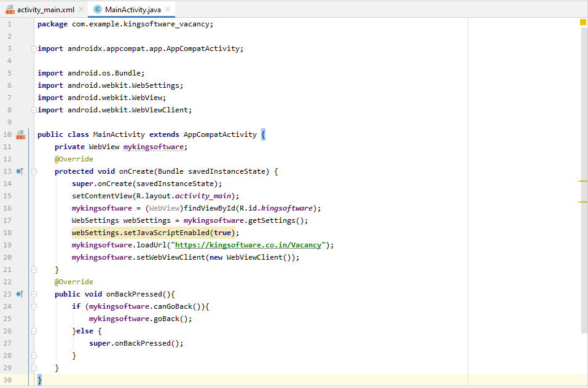Jump to the lower warning stripe in the error gutter
This screenshot has height=388, width=588.
(x=583, y=201)
